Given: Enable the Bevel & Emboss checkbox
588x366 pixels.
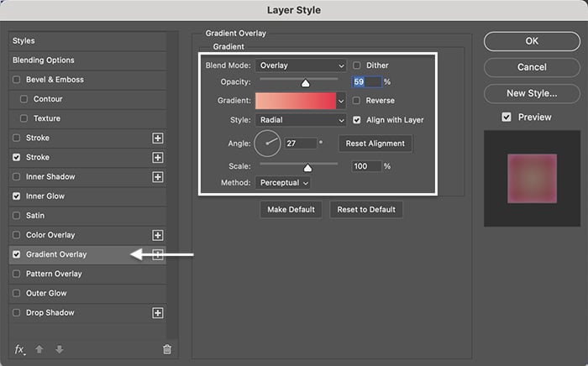Looking at the screenshot, I should (17, 80).
